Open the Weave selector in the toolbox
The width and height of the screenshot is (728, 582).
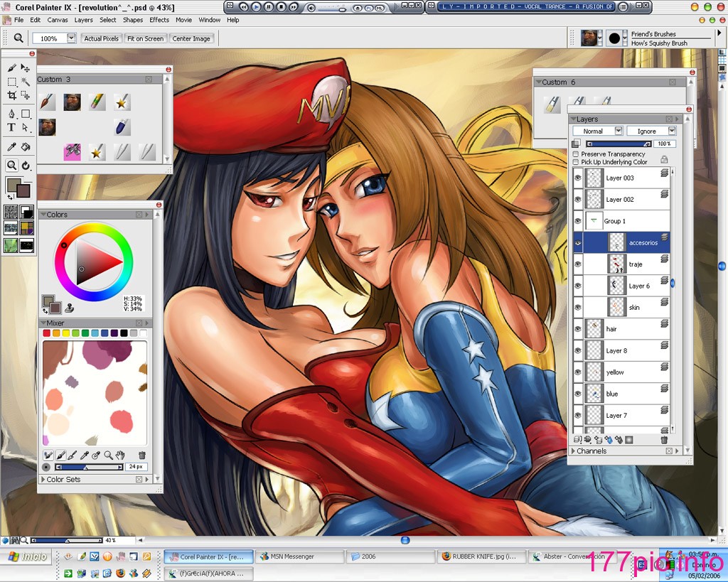click(27, 228)
